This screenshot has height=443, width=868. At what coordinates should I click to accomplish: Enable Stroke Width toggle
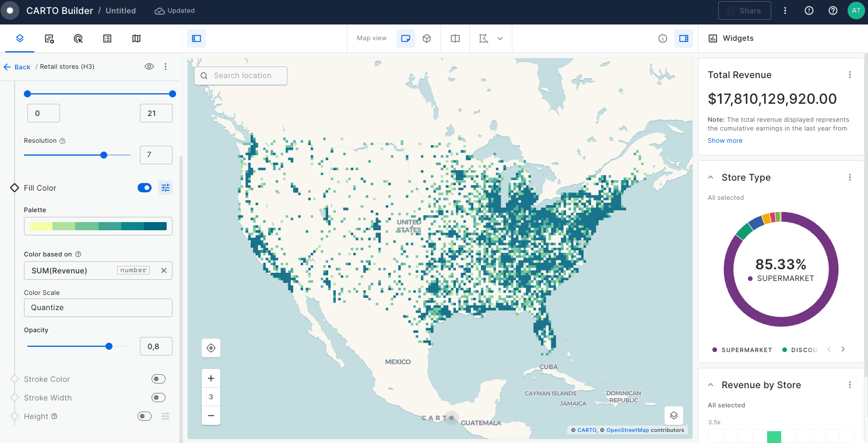(x=158, y=398)
